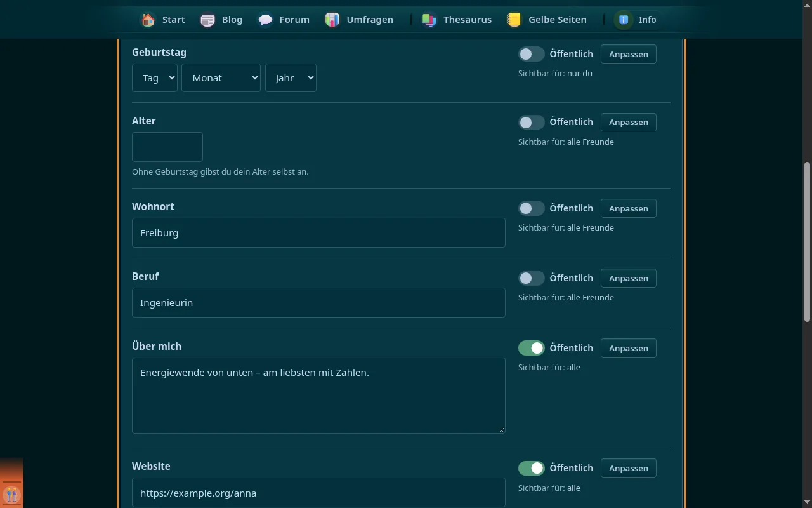Click the Wohnort field containing Freiburg

coord(318,232)
